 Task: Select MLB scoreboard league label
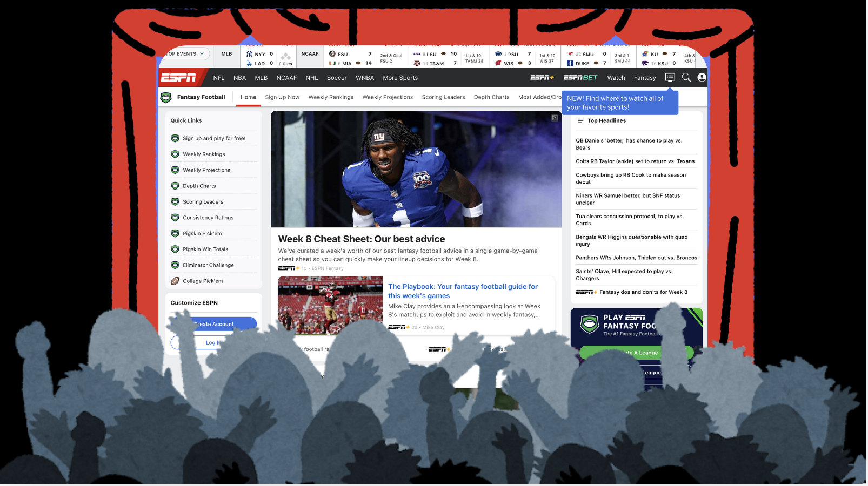226,54
